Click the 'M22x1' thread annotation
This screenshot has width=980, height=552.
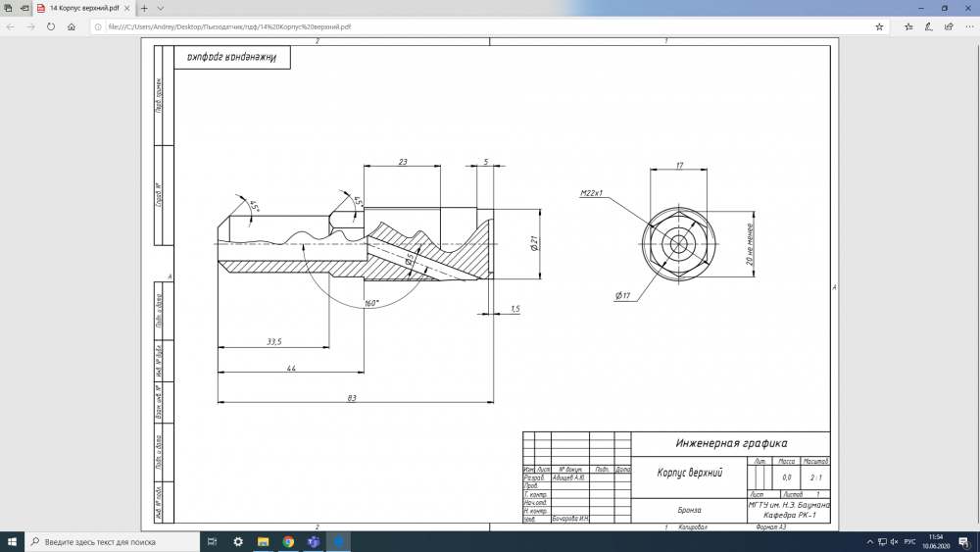point(591,193)
